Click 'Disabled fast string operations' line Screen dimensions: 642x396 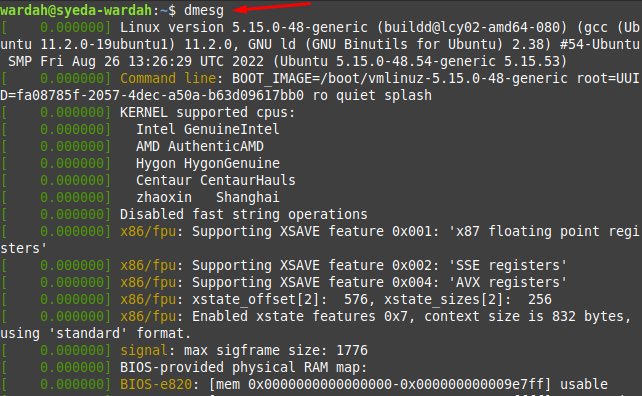244,214
